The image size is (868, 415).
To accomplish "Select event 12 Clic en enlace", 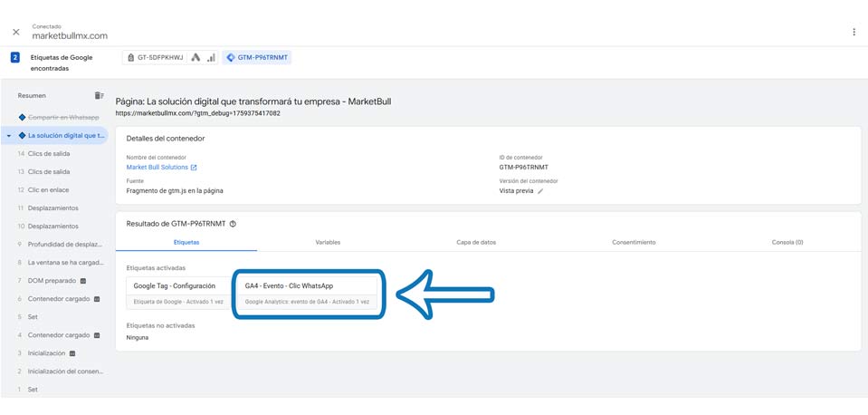I will point(48,190).
